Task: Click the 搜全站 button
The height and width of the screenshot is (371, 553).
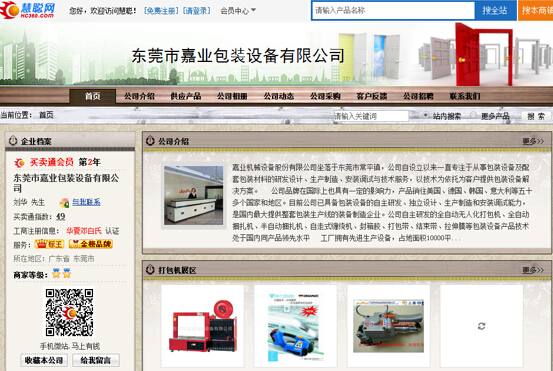Action: [x=495, y=11]
